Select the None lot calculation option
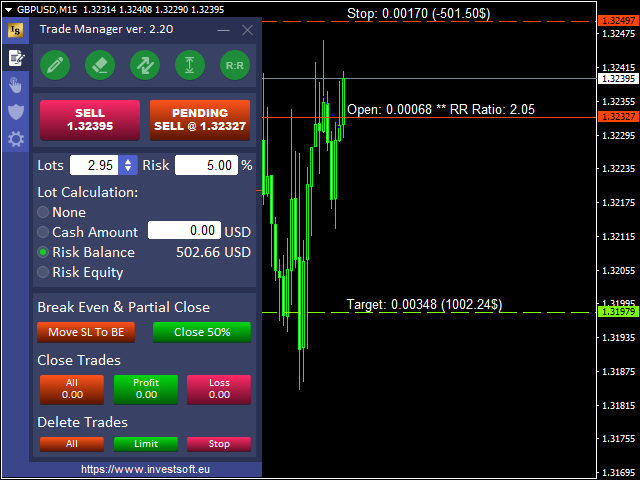Viewport: 640px width, 480px height. pos(43,212)
